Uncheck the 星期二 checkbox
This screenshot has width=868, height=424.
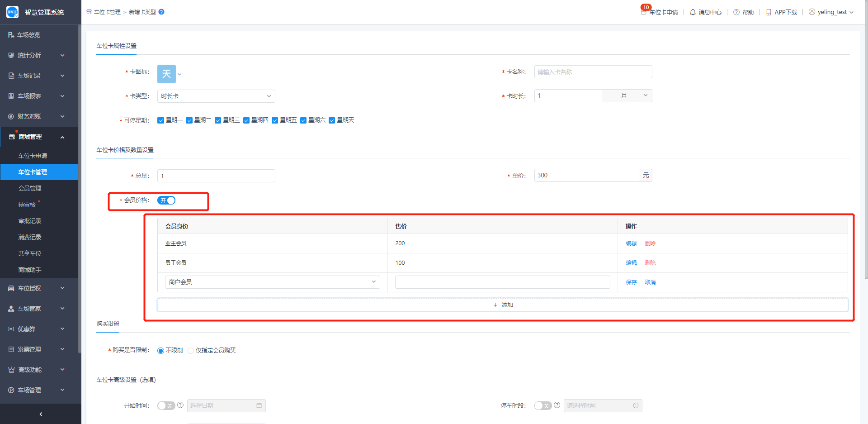pos(189,120)
